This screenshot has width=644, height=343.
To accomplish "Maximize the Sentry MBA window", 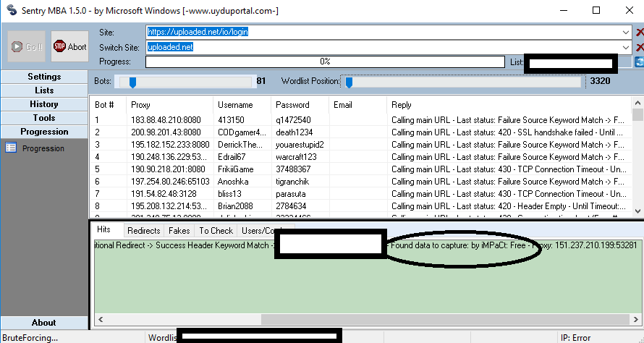I will coord(596,10).
